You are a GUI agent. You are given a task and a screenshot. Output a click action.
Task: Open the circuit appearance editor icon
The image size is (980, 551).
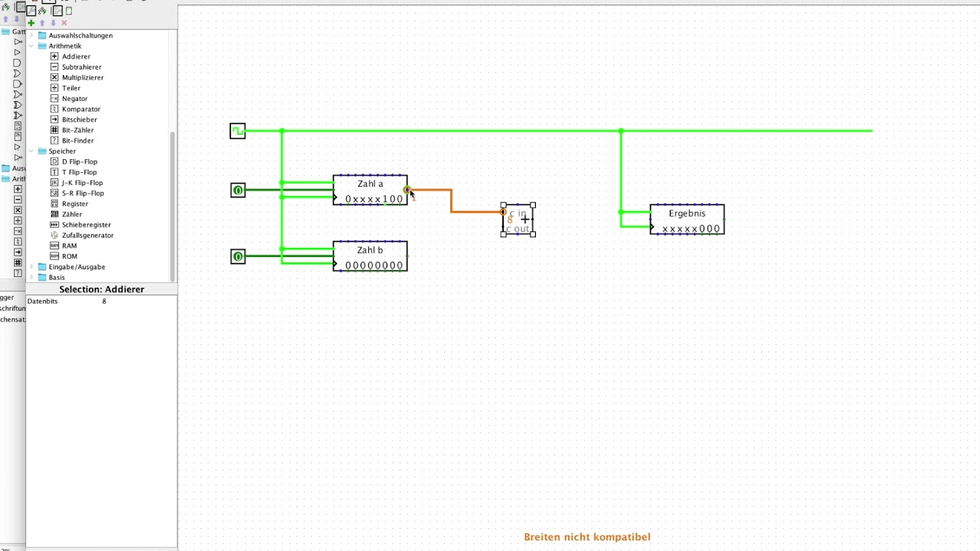coord(69,11)
